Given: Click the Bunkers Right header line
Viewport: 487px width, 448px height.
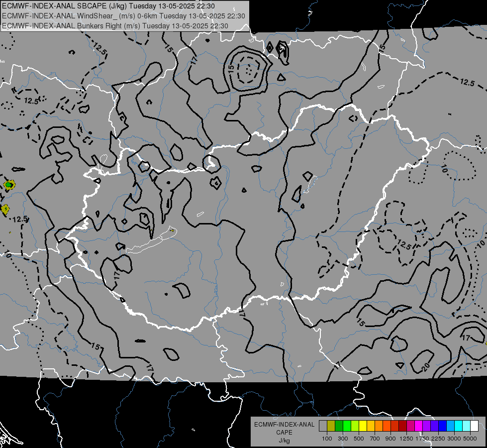Looking at the screenshot, I should point(115,26).
